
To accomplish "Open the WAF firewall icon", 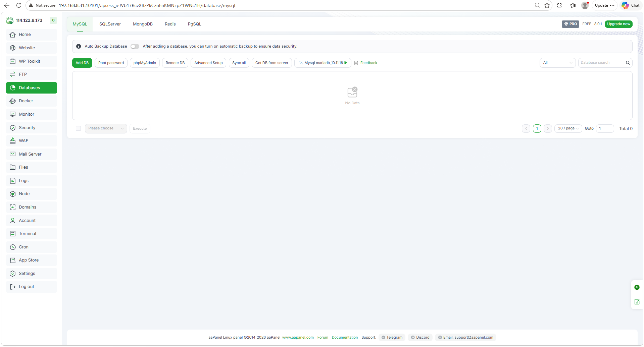I will point(13,141).
